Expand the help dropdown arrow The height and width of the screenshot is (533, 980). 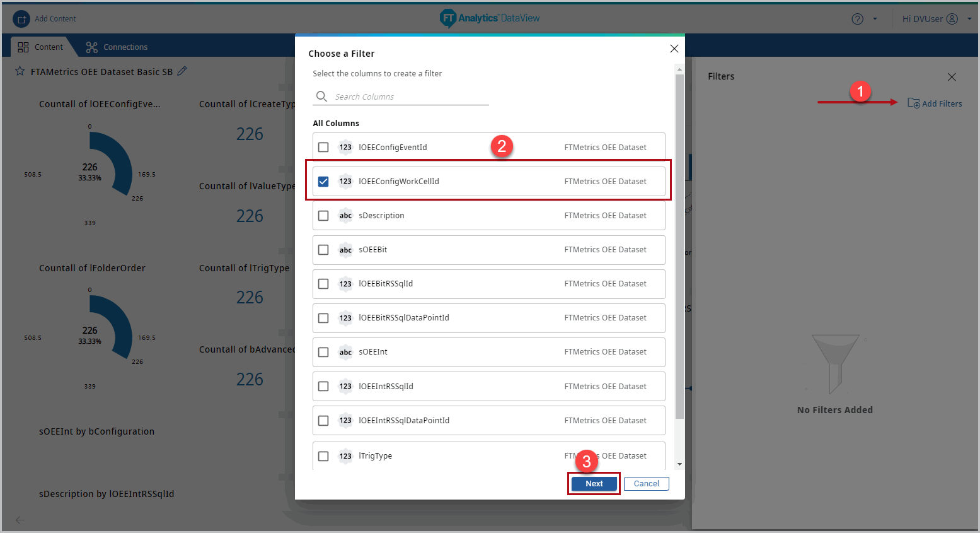(x=875, y=19)
